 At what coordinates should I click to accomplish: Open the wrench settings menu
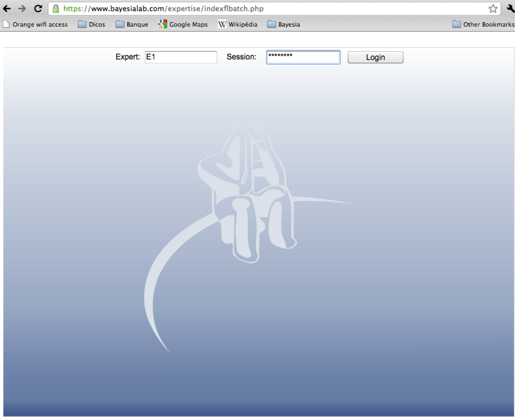pos(510,9)
